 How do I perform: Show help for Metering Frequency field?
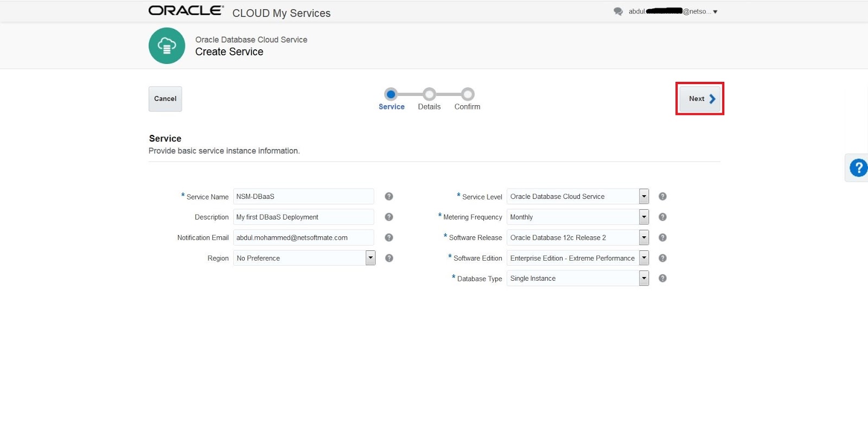click(x=662, y=217)
